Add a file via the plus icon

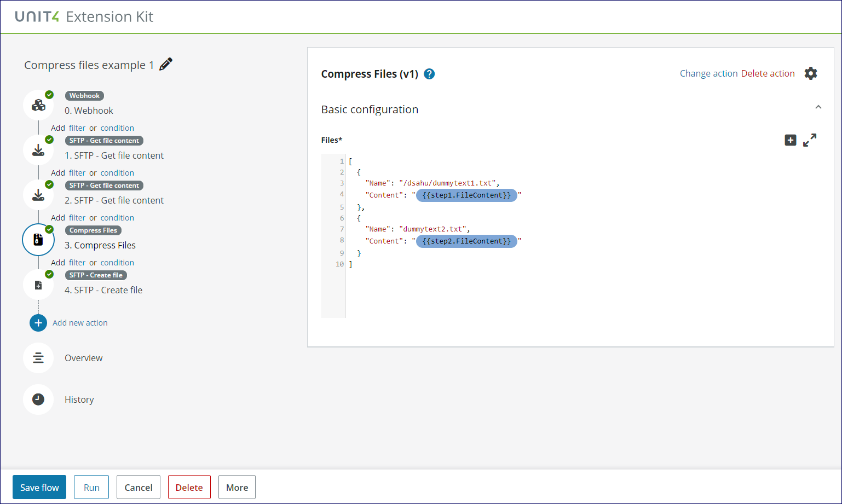[791, 140]
